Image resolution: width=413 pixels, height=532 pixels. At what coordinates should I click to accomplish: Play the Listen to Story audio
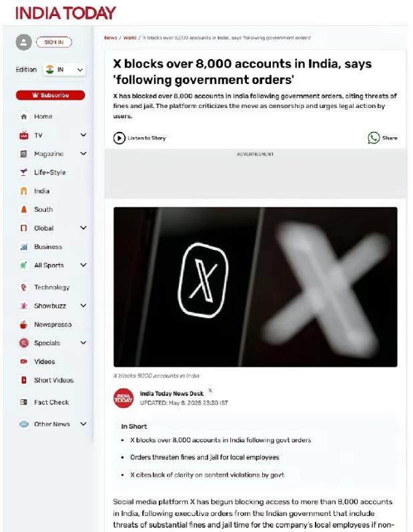pos(119,138)
